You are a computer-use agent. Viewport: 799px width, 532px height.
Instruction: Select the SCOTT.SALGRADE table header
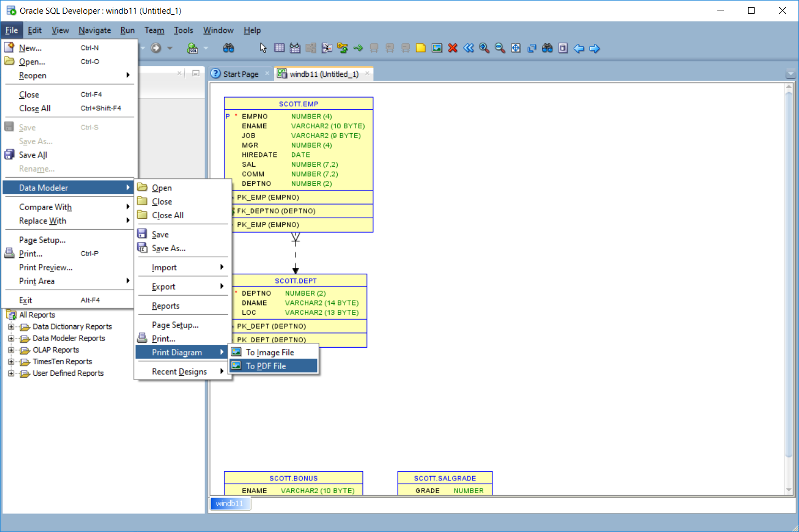pyautogui.click(x=445, y=478)
